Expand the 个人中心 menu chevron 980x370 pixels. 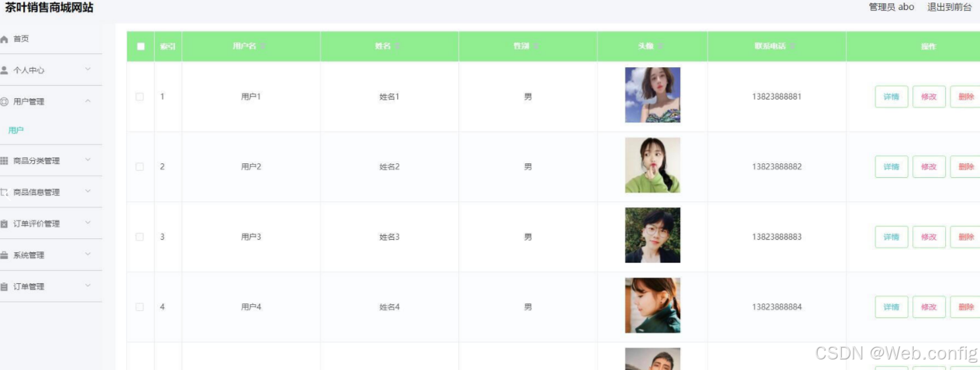click(88, 69)
